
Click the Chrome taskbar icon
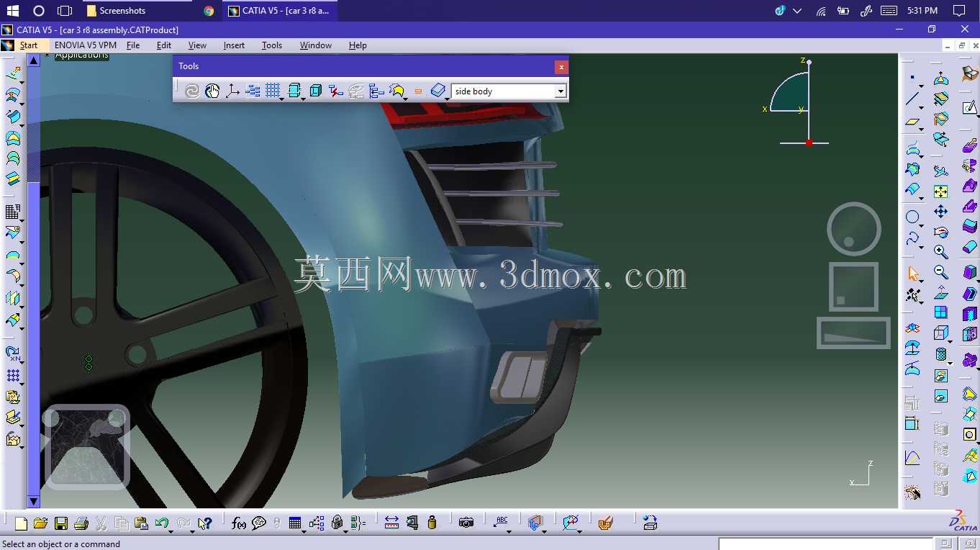point(209,11)
